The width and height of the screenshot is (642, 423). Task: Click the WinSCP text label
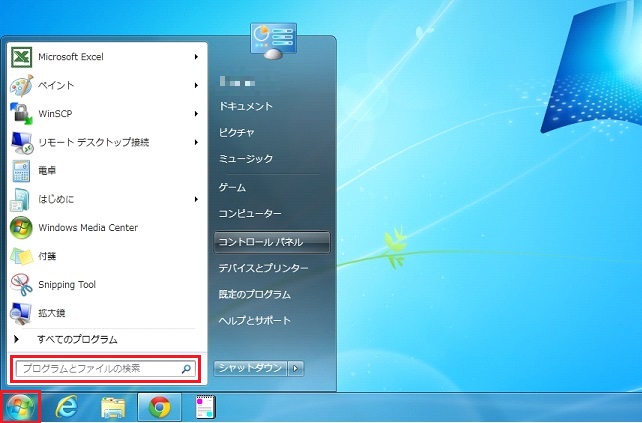pyautogui.click(x=55, y=114)
